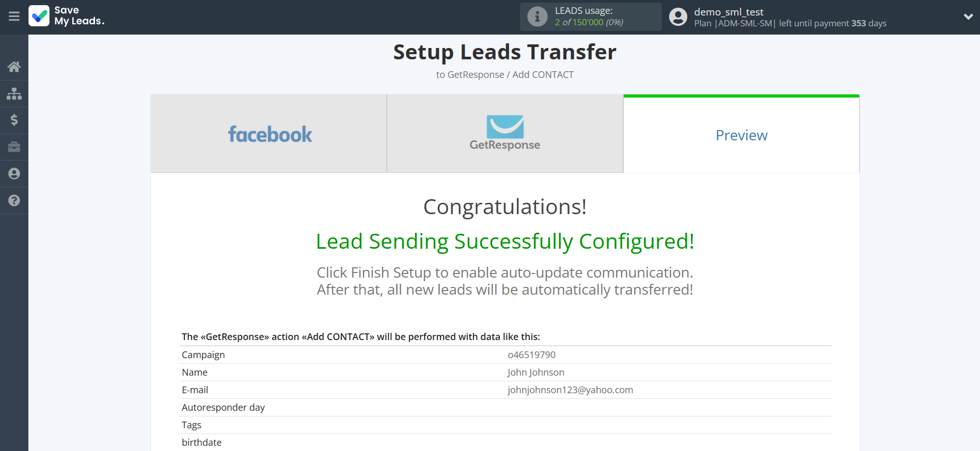
Task: Open the profile icon in sidebar
Action: pyautogui.click(x=14, y=174)
